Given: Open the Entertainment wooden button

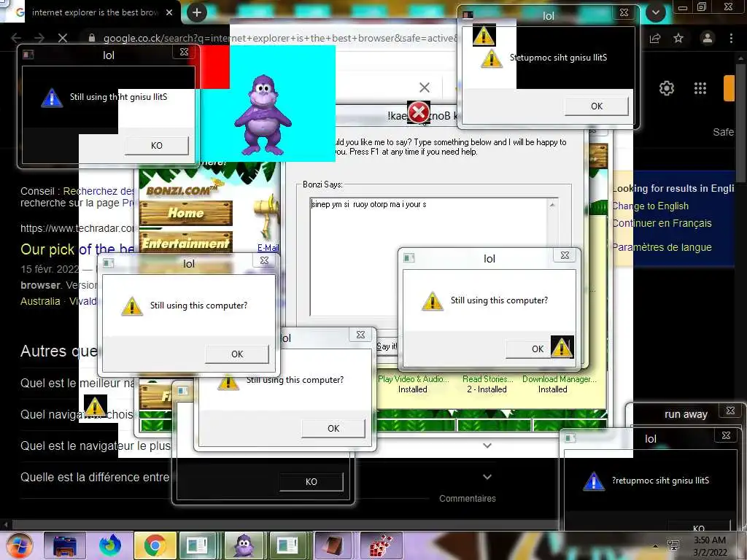Looking at the screenshot, I should [x=185, y=244].
